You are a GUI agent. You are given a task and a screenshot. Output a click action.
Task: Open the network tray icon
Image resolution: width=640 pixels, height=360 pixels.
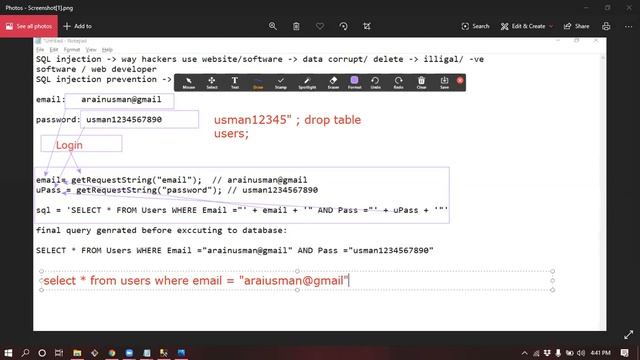coord(536,353)
